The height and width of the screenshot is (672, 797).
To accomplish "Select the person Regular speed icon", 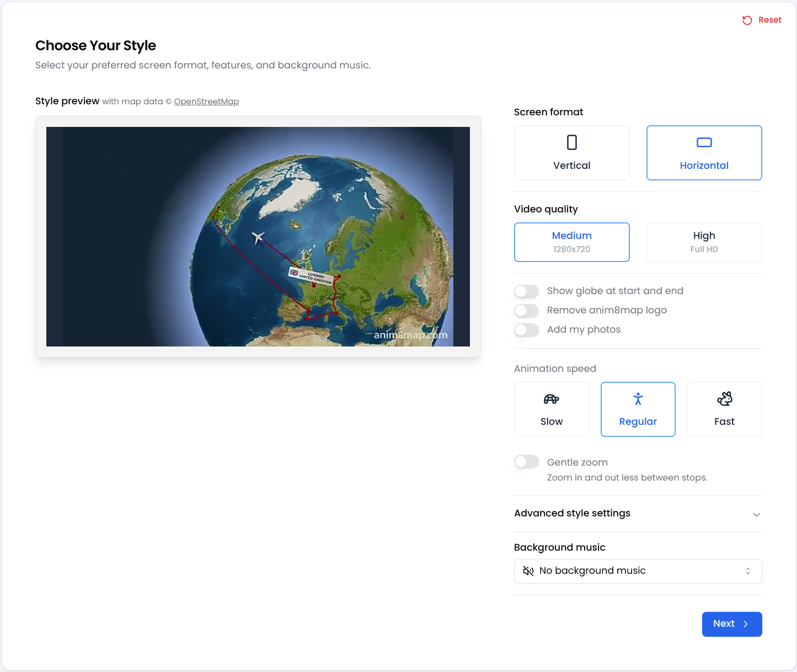I will 638,399.
